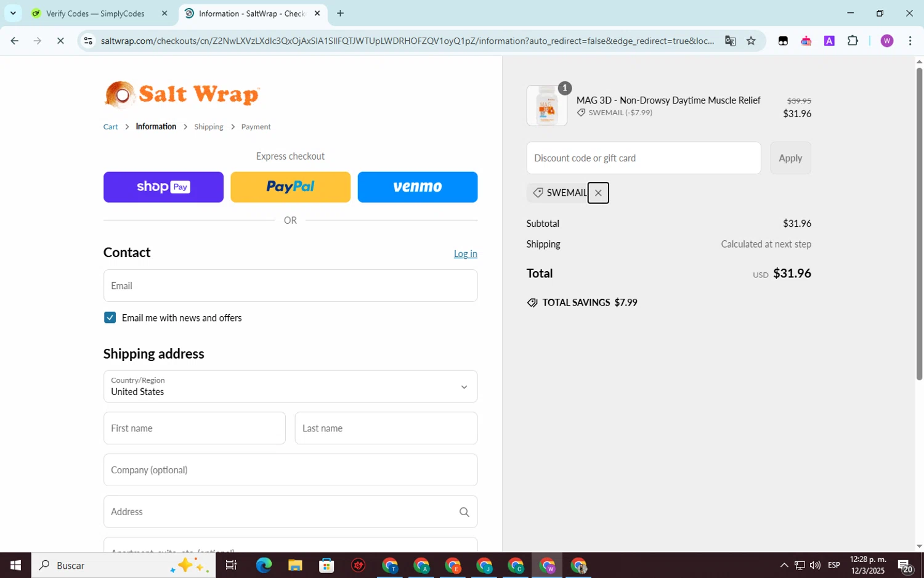Click the pink robot extension icon
924x578 pixels.
(806, 41)
